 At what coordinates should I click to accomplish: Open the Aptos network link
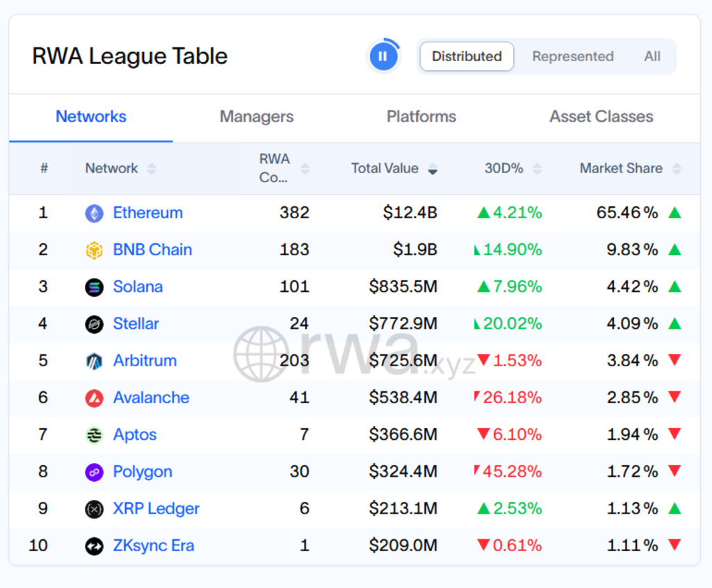coord(134,435)
